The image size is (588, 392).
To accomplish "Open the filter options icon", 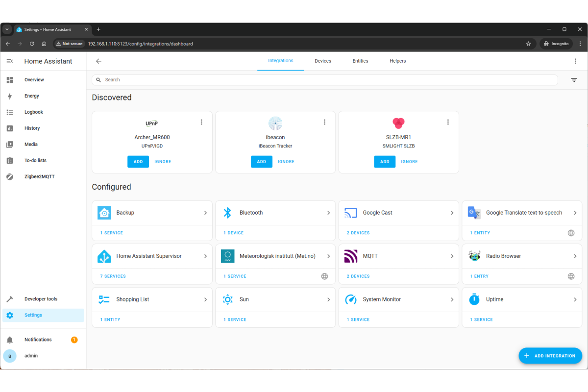I will [574, 80].
